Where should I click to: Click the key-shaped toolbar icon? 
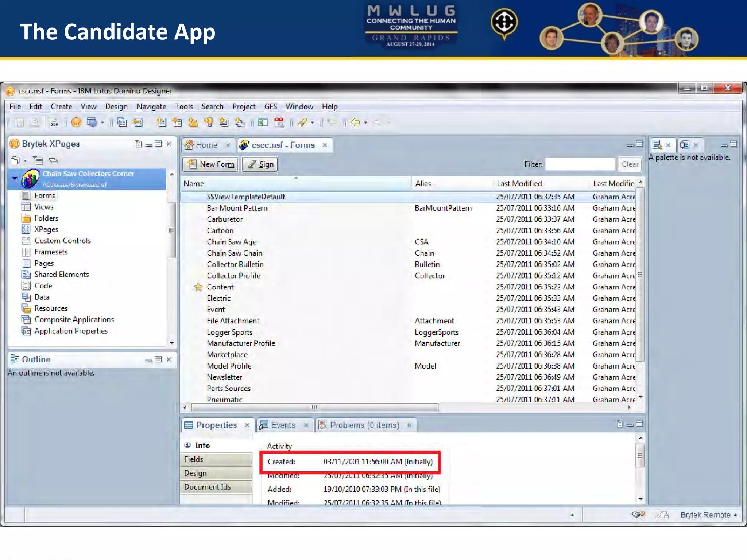[x=138, y=123]
